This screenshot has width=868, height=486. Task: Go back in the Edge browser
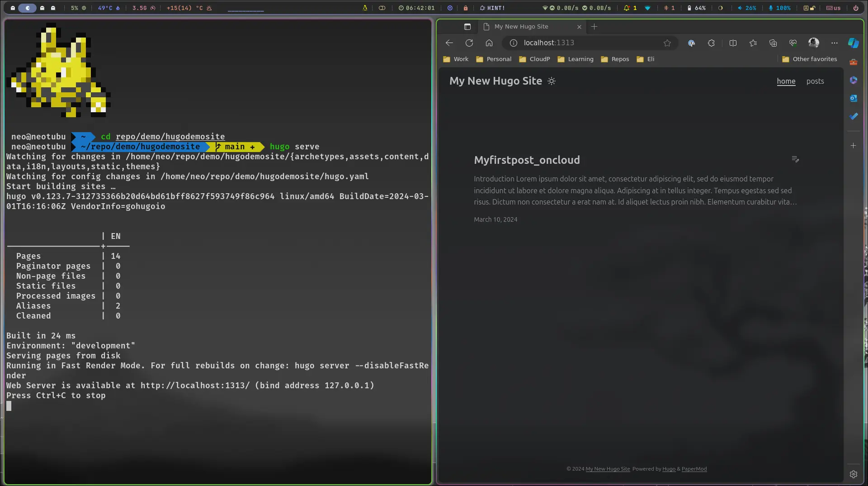click(449, 43)
